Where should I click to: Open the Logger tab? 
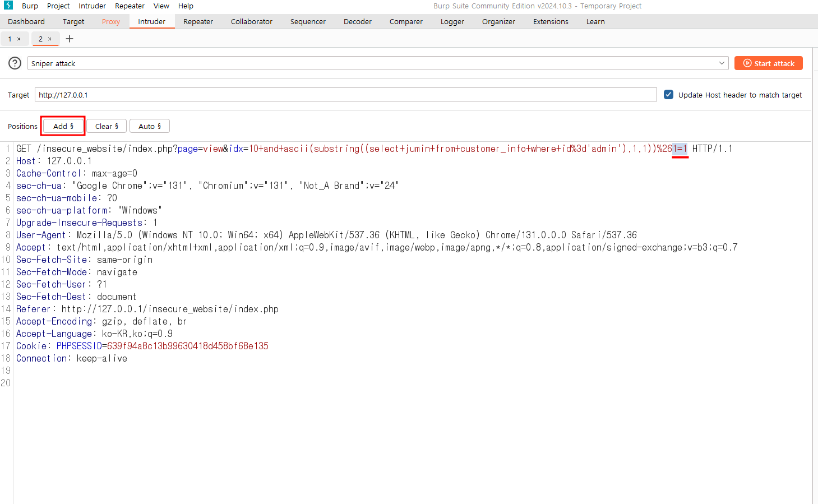(x=452, y=22)
